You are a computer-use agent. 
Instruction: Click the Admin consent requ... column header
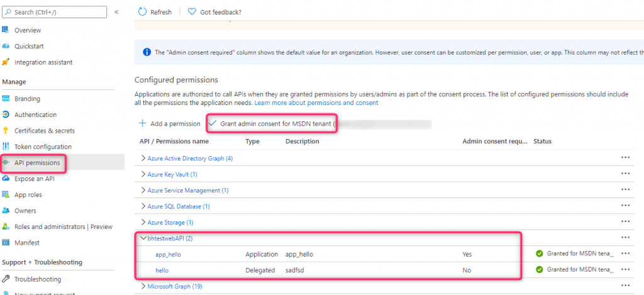tap(495, 142)
